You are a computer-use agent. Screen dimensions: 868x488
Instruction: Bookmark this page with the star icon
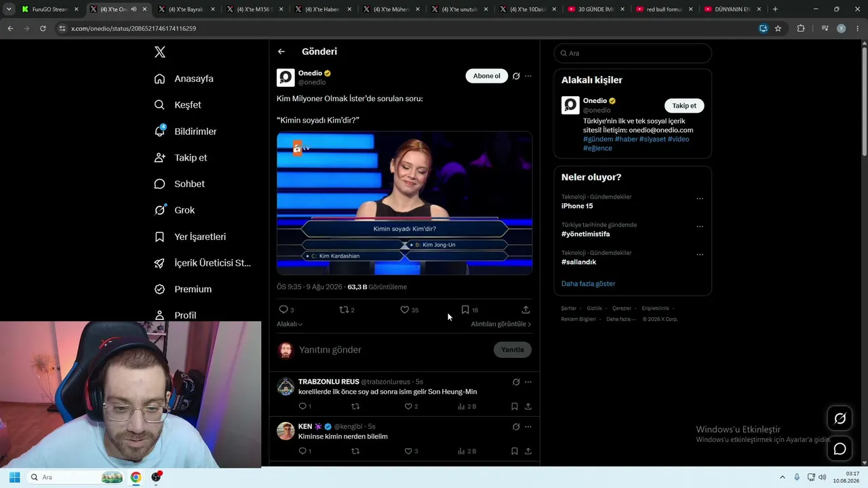[x=778, y=28]
